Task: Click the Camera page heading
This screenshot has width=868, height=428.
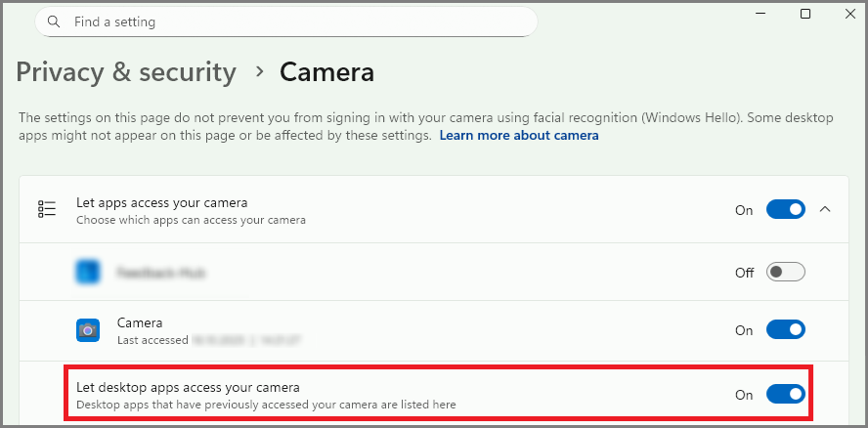Action: pos(326,72)
